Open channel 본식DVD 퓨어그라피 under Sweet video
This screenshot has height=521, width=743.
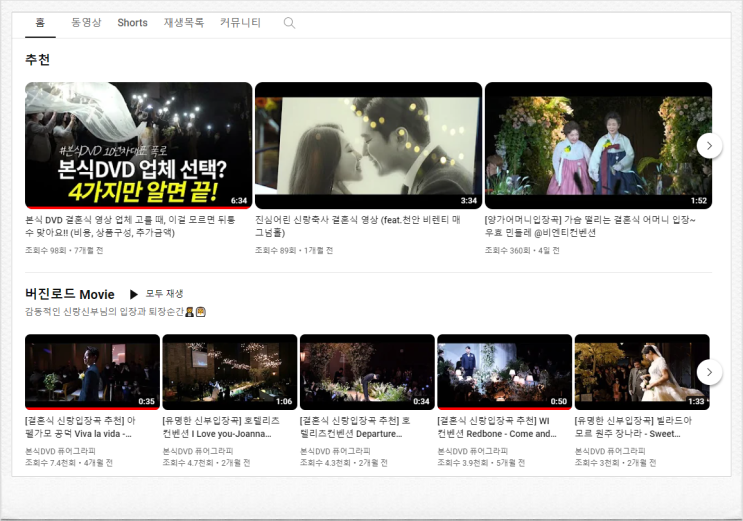pyautogui.click(x=610, y=451)
